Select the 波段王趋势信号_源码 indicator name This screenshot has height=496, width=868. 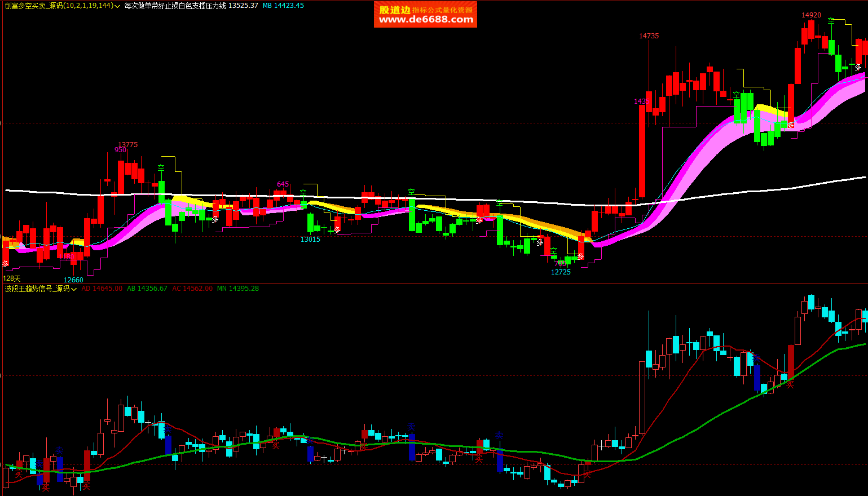click(37, 289)
